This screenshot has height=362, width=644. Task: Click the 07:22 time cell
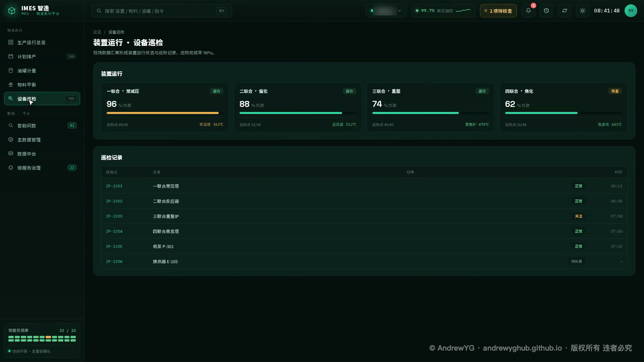(616, 246)
